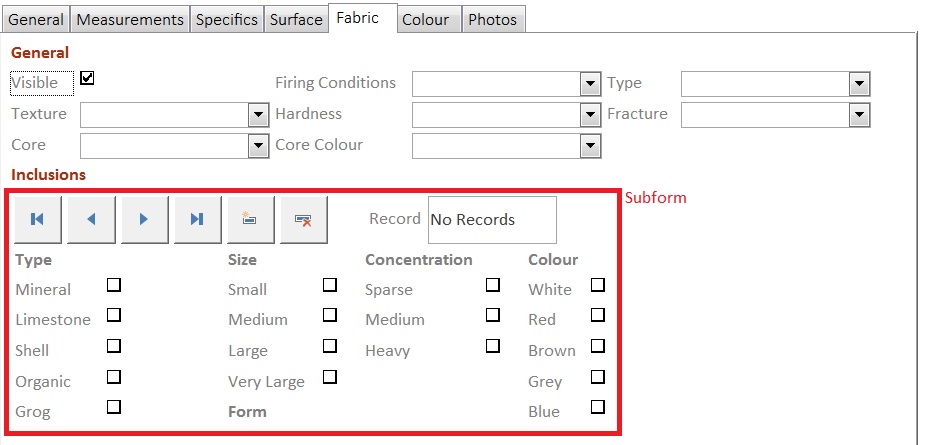Open the Photos tab
The image size is (934, 445).
(x=493, y=20)
